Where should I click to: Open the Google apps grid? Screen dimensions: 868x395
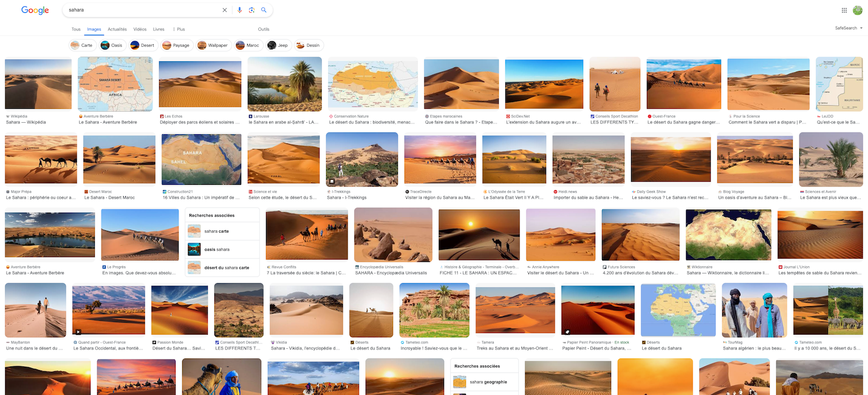tap(844, 10)
